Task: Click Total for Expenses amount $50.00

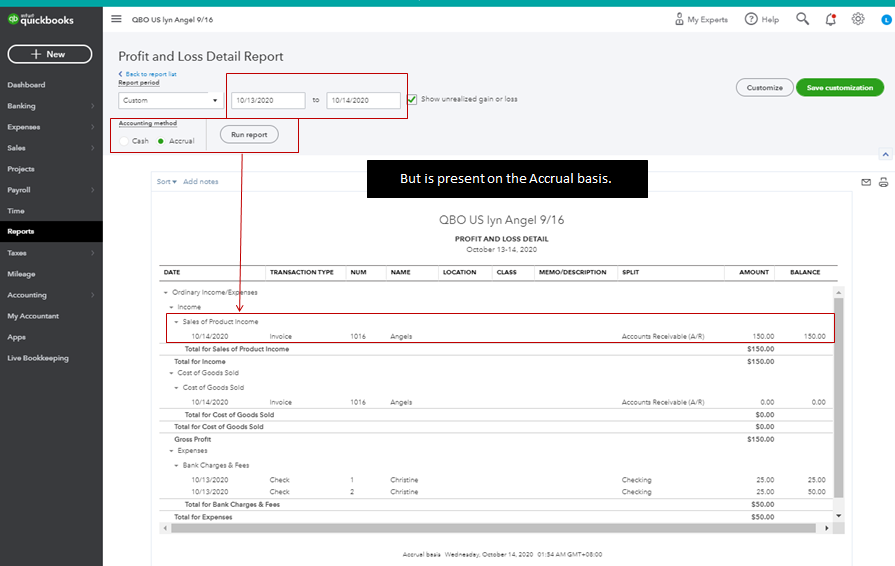Action: point(763,518)
